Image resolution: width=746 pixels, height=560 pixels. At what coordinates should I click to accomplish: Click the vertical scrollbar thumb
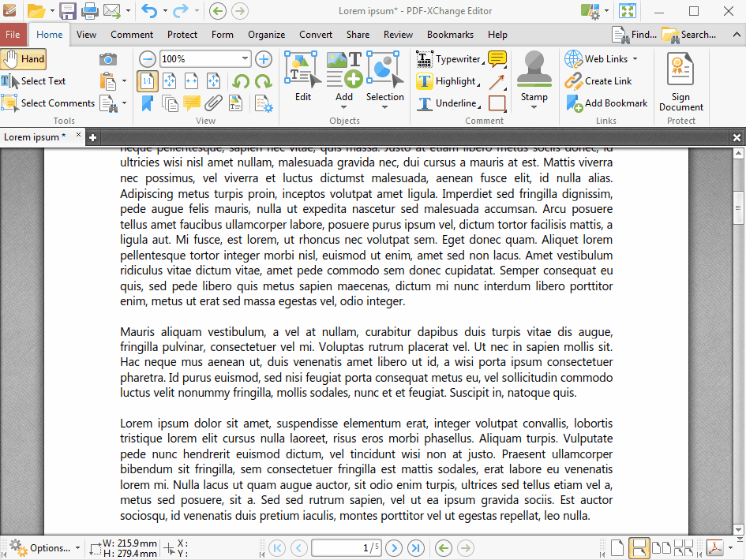pos(738,207)
